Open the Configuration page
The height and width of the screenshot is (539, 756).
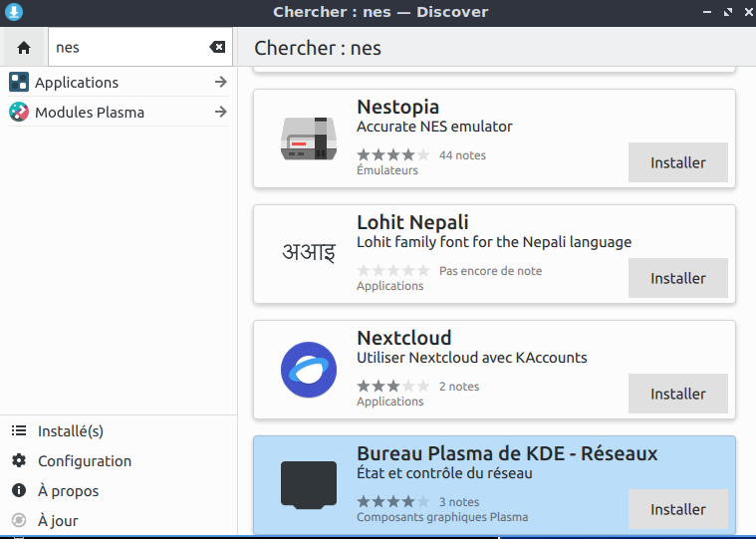pyautogui.click(x=84, y=461)
